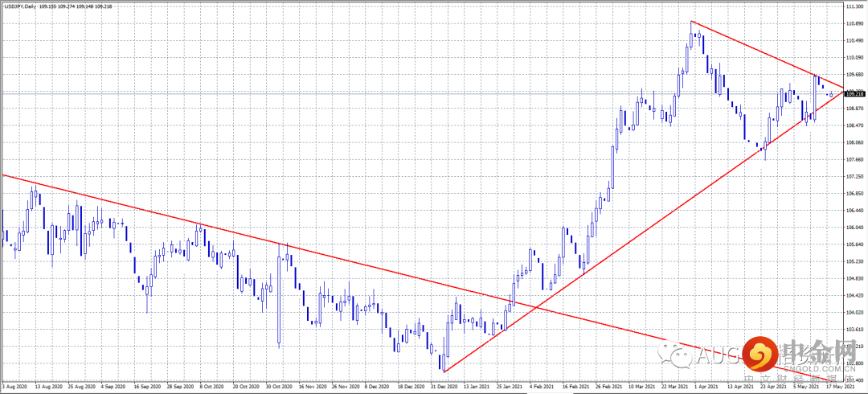Click the CNGOLD.COM.CN watermark text
868x394 pixels.
click(x=820, y=368)
